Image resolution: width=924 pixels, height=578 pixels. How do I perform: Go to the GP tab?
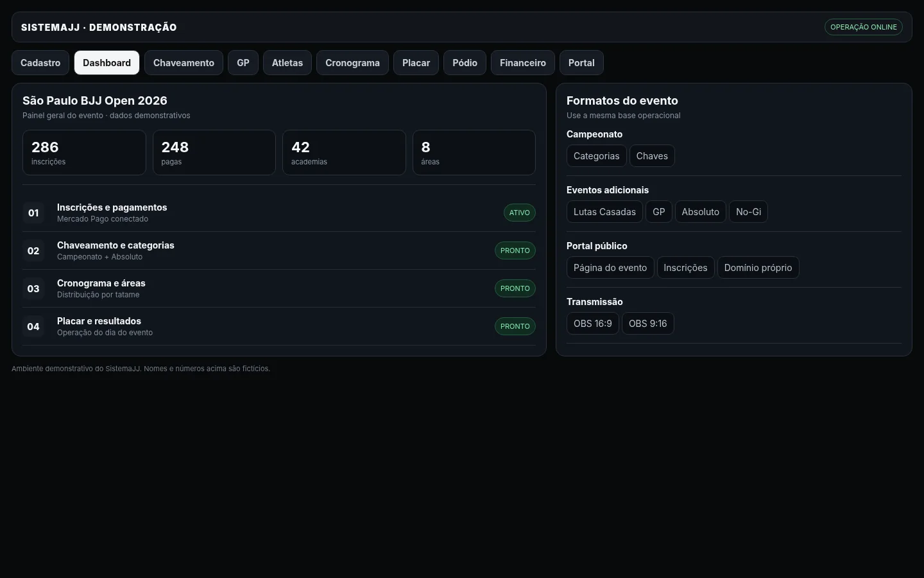(243, 63)
